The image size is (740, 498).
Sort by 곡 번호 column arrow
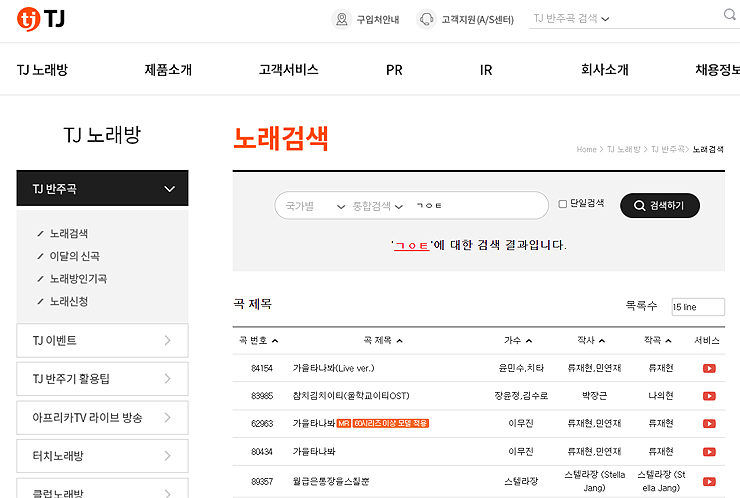[275, 341]
